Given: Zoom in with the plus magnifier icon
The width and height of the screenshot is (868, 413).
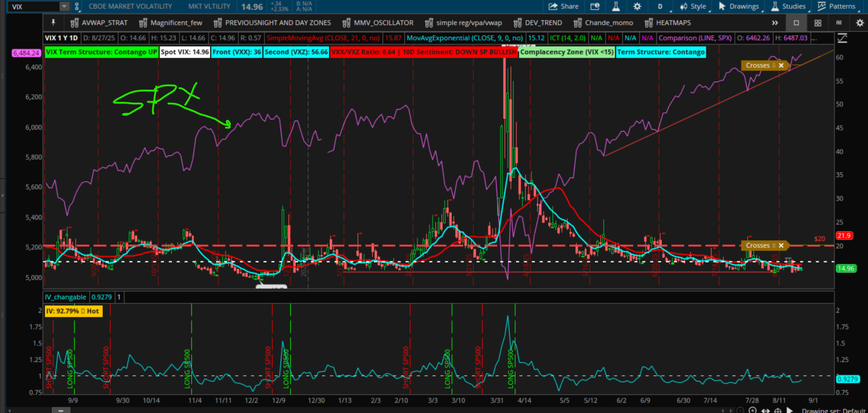Looking at the screenshot, I should (x=752, y=410).
